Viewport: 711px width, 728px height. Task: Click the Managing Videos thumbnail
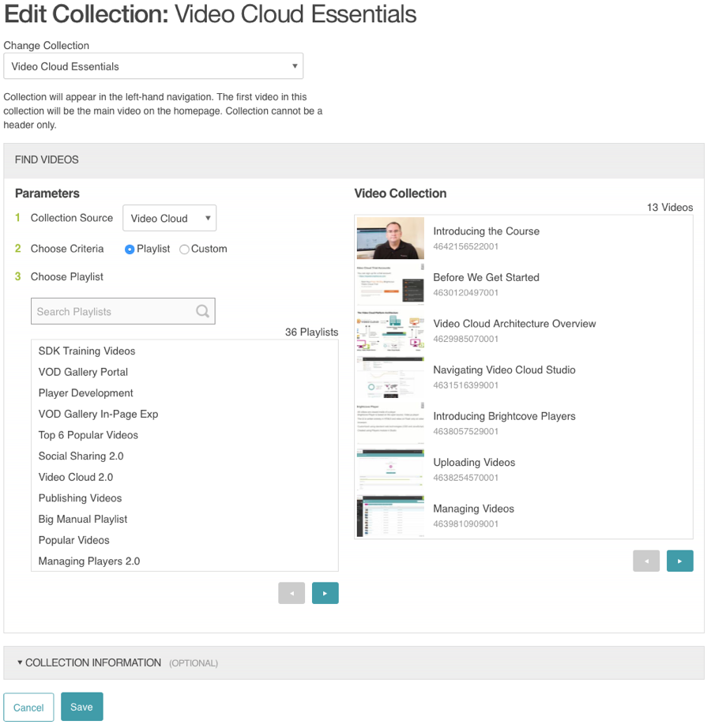390,516
